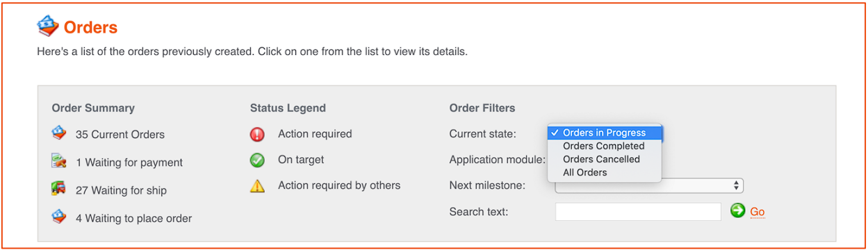Click the red Action required icon
868x250 pixels.
pos(257,134)
